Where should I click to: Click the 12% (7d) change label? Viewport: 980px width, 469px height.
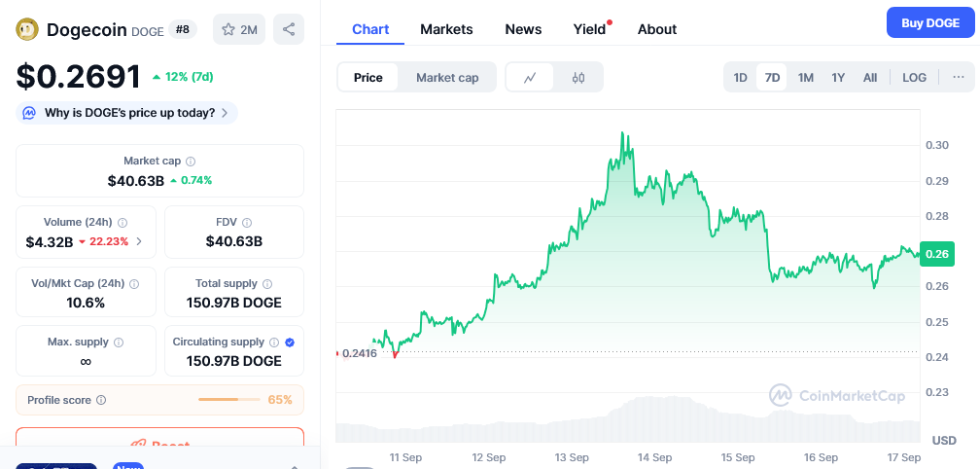183,77
